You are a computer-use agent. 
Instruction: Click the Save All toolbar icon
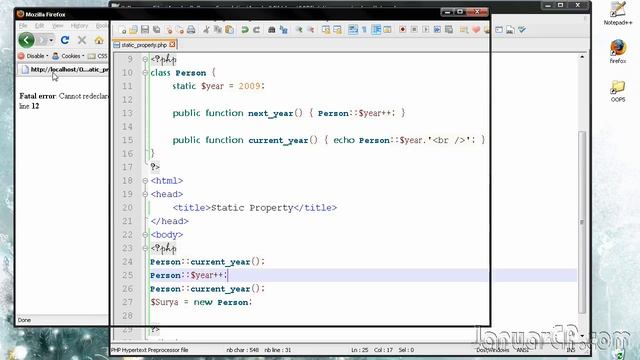tap(156, 30)
